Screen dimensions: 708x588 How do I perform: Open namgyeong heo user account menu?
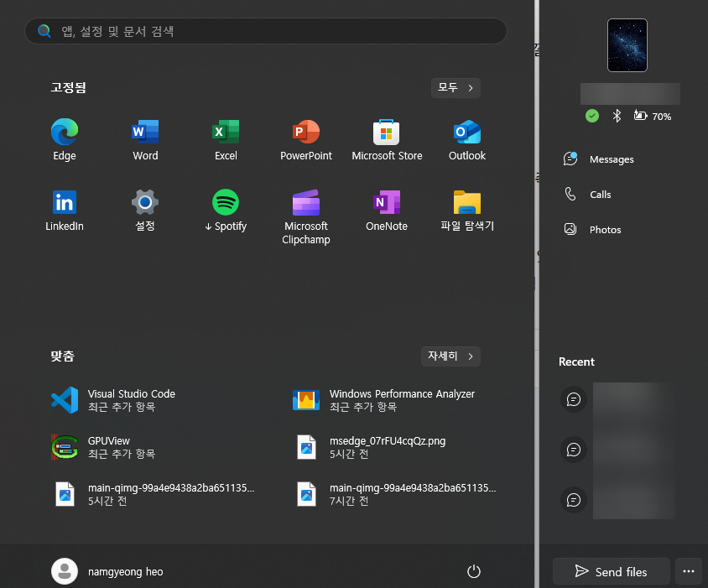click(107, 571)
